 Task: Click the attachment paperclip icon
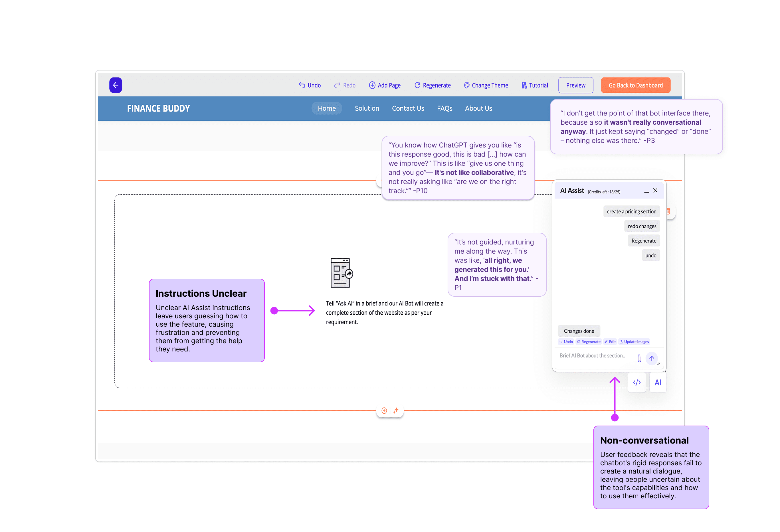tap(639, 359)
